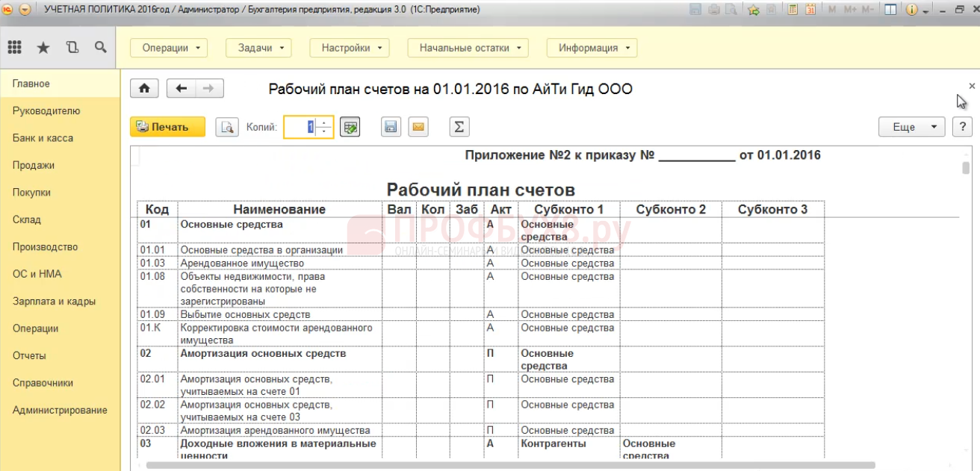
Task: Open the Еще dropdown menu
Action: pos(911,126)
